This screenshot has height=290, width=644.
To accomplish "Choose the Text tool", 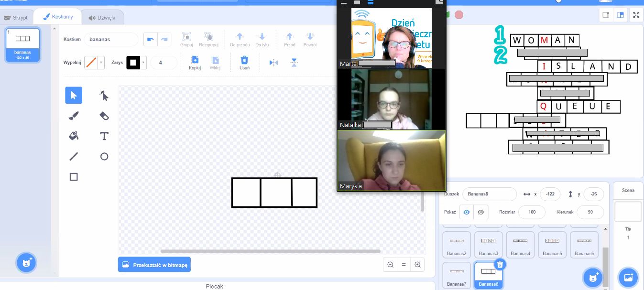I will (104, 136).
